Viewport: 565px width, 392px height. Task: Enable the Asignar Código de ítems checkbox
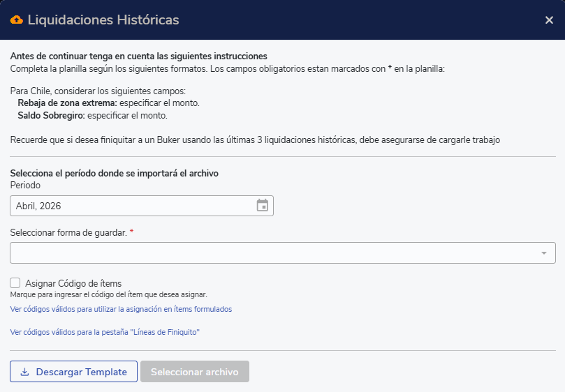15,283
